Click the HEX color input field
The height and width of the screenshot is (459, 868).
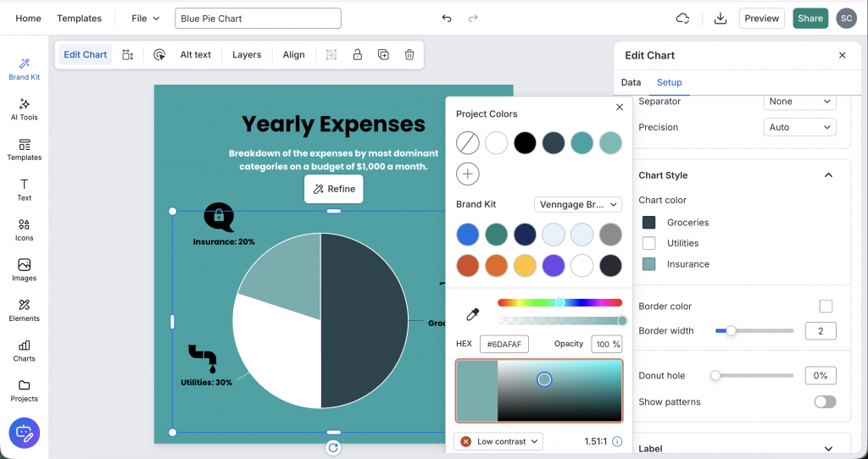[x=504, y=344]
